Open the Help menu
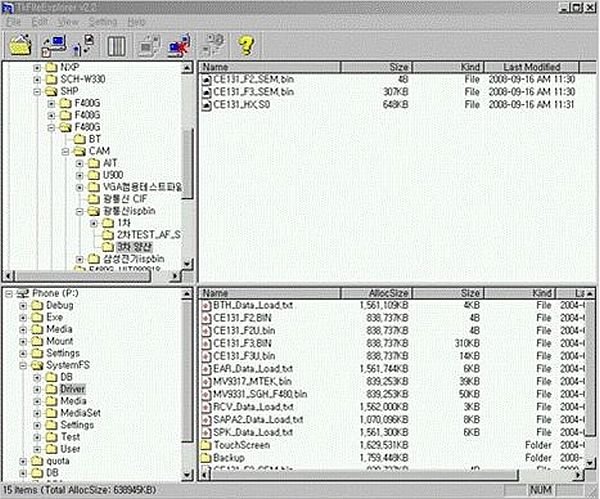600x499 pixels. 136,22
